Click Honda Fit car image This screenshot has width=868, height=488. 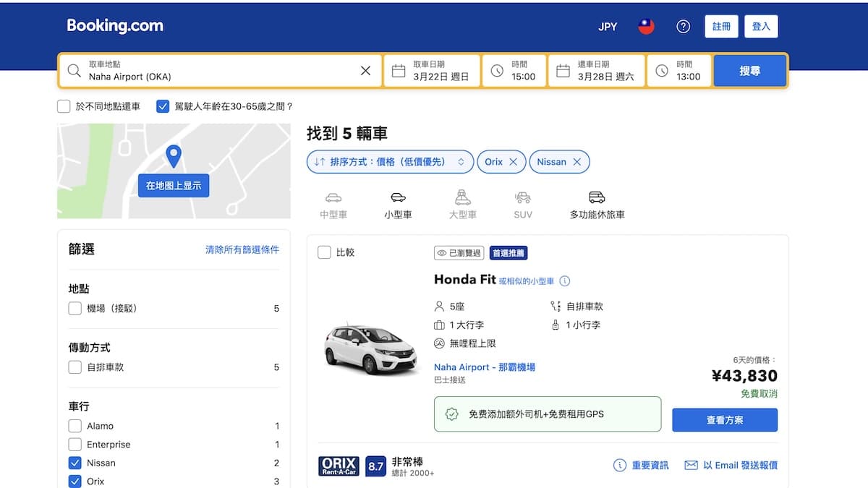(x=370, y=348)
